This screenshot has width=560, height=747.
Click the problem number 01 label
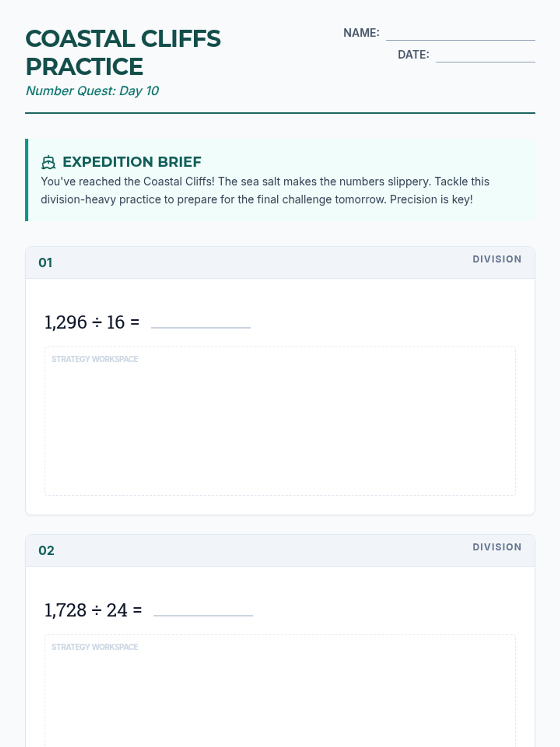point(45,263)
